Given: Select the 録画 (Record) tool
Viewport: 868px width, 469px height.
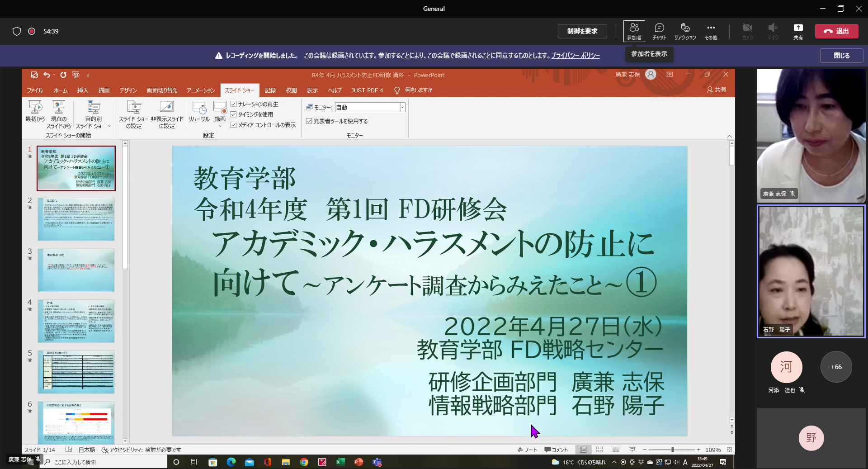Looking at the screenshot, I should pos(220,111).
